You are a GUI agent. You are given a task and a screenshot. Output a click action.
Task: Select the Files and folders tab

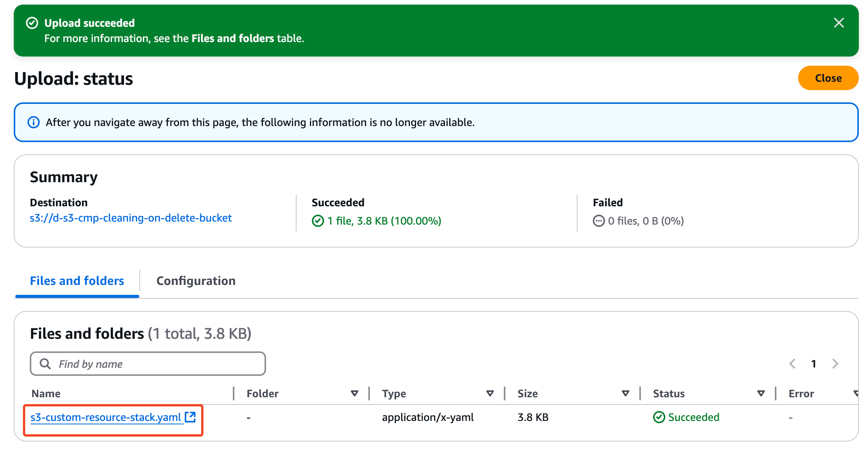click(x=77, y=281)
